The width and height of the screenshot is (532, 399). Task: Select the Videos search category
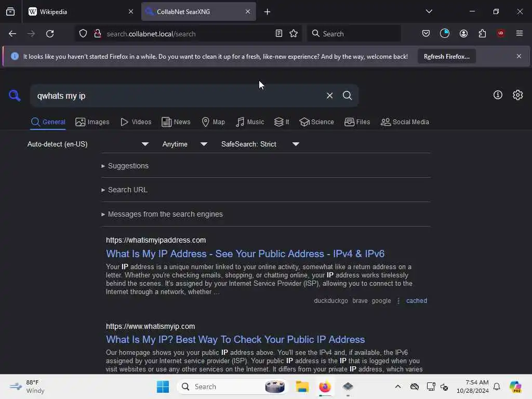click(136, 122)
